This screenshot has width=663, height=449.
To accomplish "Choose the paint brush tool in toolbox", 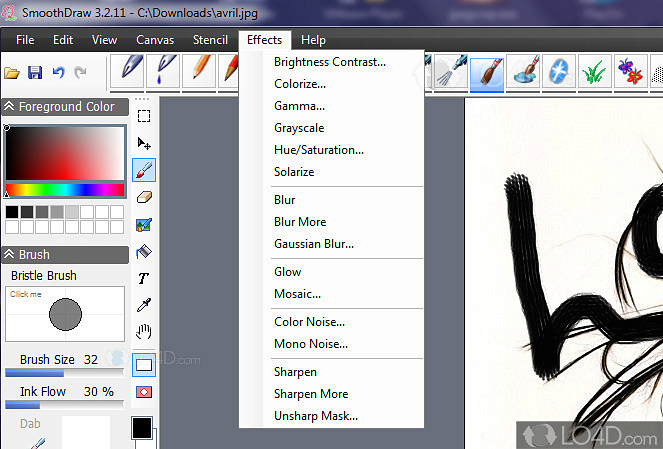I will point(144,170).
